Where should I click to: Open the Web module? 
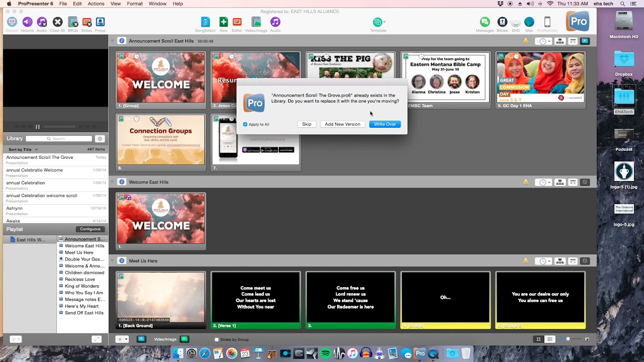(x=529, y=22)
